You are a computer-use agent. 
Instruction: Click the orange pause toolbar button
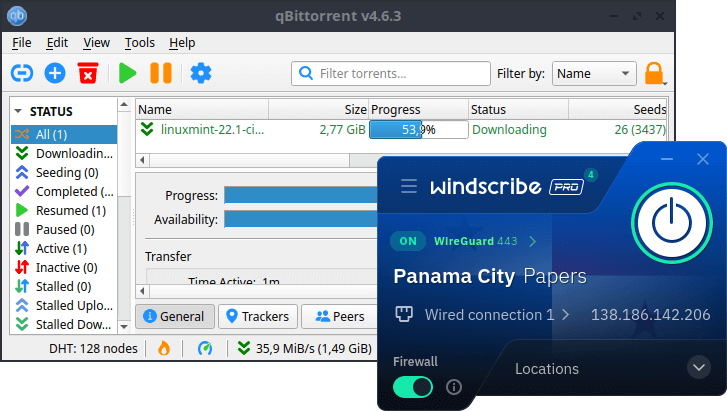pyautogui.click(x=161, y=73)
